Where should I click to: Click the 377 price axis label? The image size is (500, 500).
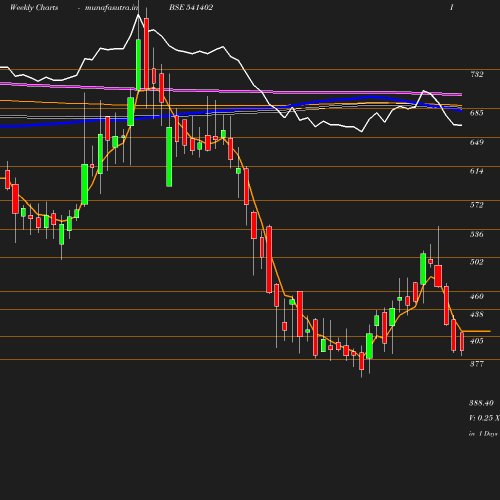pyautogui.click(x=477, y=364)
